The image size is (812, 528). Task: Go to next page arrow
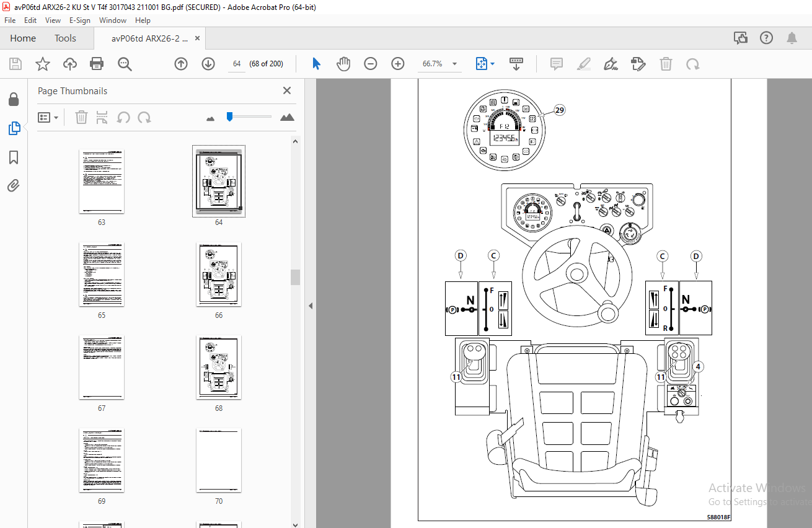208,64
